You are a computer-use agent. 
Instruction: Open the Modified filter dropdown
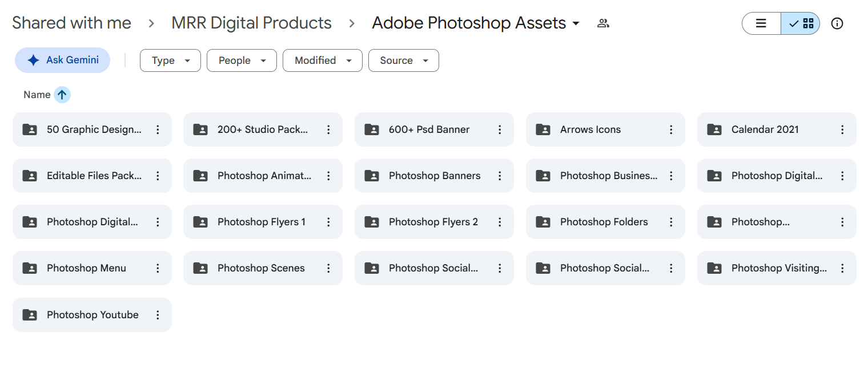[323, 60]
